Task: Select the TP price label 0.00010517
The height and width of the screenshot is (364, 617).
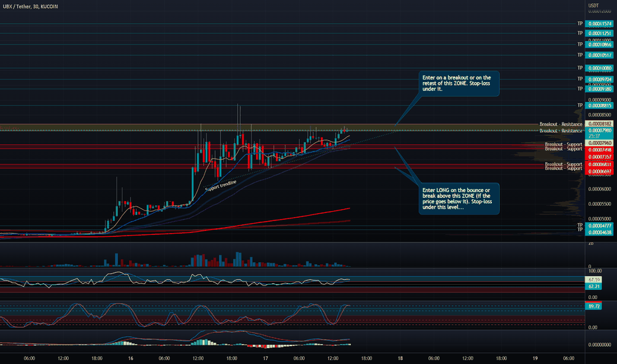Action: click(x=599, y=55)
